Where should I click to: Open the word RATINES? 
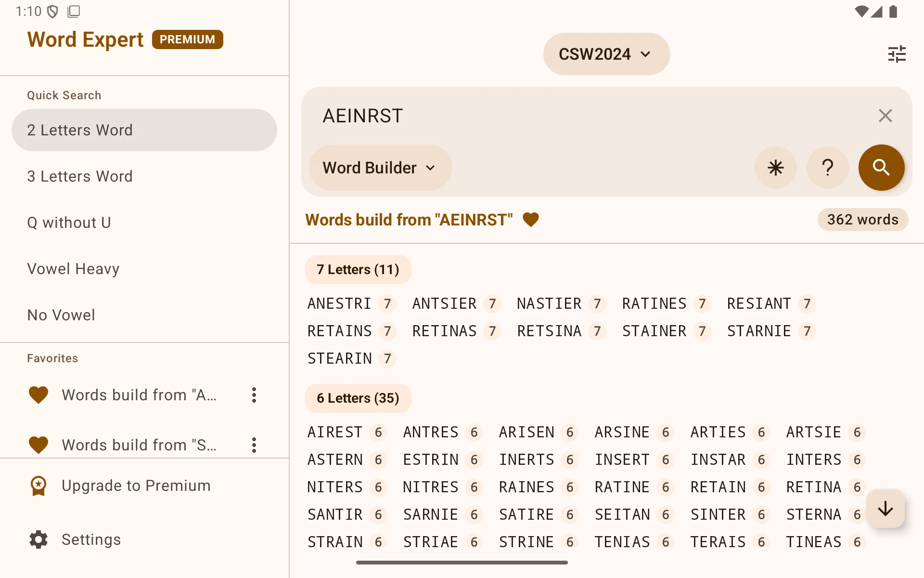click(x=654, y=303)
